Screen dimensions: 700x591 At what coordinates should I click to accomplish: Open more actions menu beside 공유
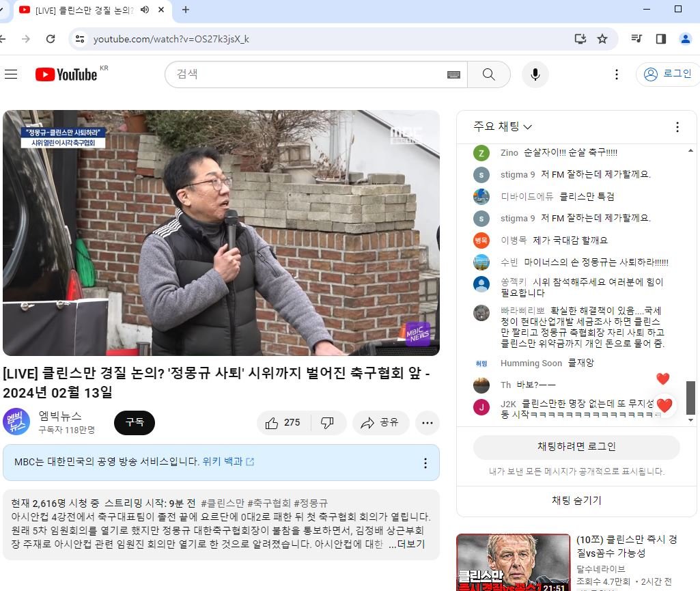pyautogui.click(x=428, y=423)
